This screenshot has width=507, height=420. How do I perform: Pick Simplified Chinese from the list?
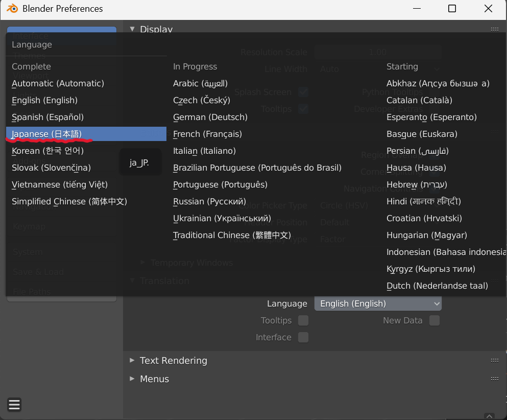69,201
